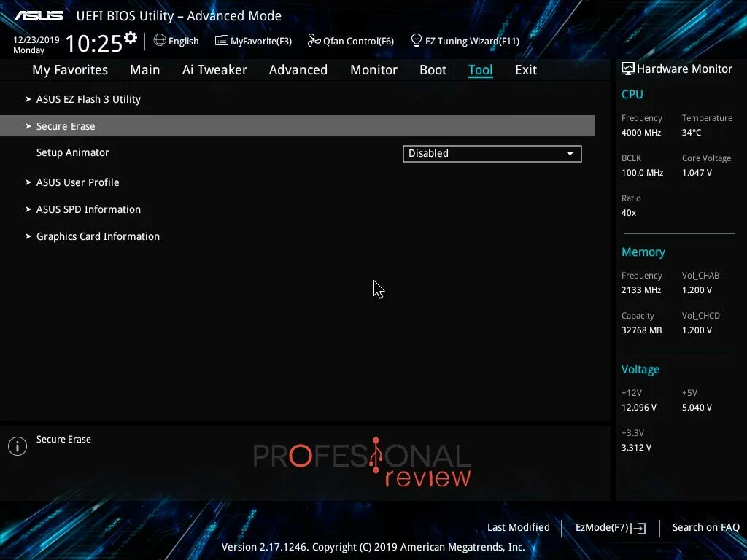
Task: Click the 34°C temperature value
Action: [692, 133]
